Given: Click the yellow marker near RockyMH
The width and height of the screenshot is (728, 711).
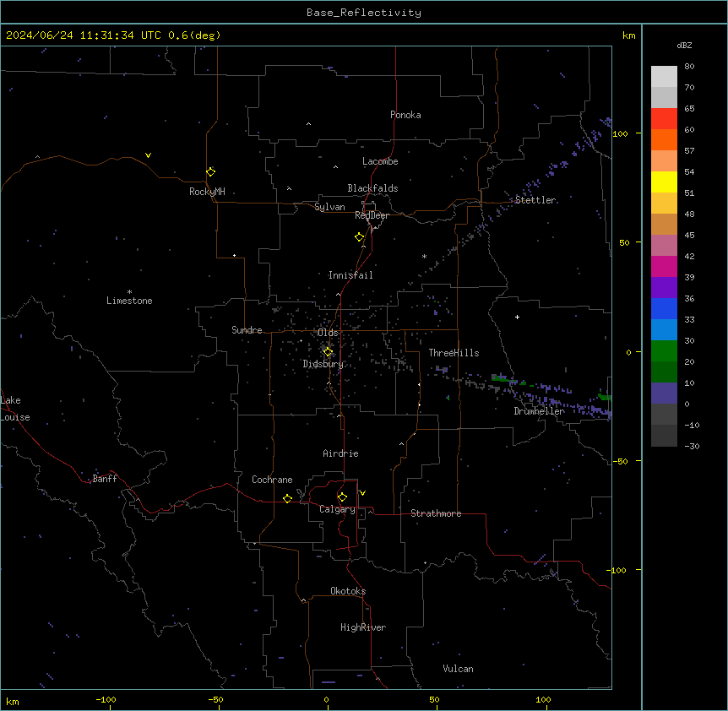Looking at the screenshot, I should pyautogui.click(x=211, y=171).
